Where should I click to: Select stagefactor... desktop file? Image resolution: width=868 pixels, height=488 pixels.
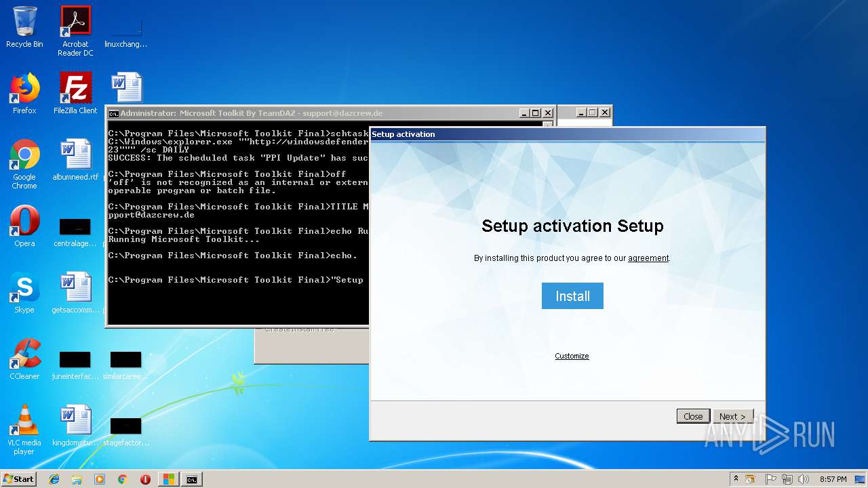(x=126, y=432)
